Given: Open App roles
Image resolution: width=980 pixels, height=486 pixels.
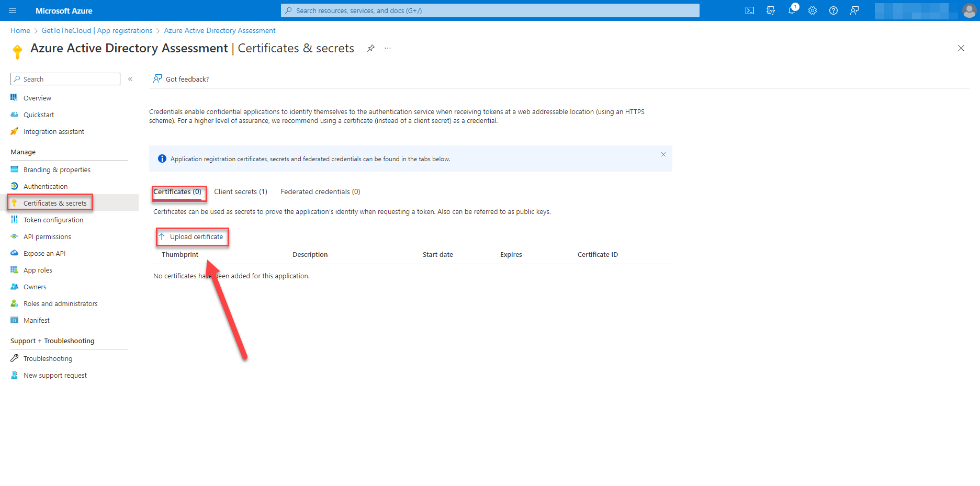Looking at the screenshot, I should coord(38,270).
